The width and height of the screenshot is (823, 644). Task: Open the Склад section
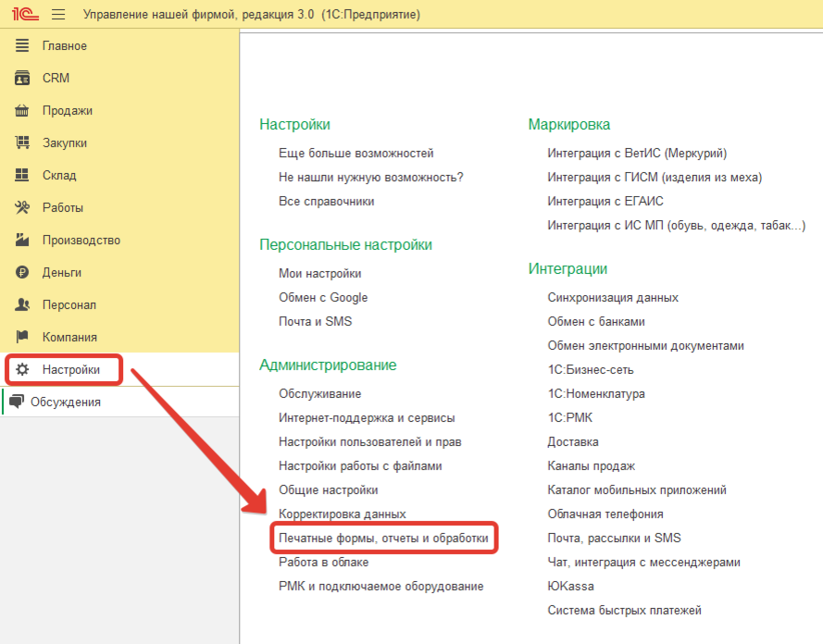point(59,176)
